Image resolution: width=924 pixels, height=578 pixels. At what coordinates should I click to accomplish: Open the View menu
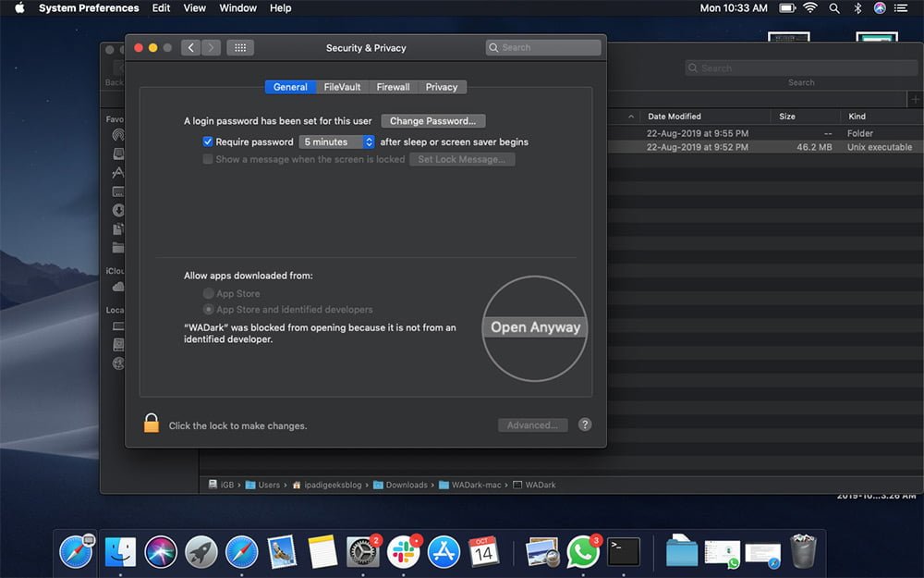coord(194,8)
